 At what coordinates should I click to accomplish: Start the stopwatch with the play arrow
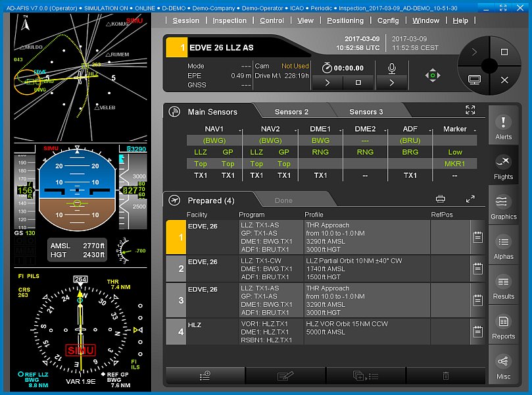[x=327, y=83]
